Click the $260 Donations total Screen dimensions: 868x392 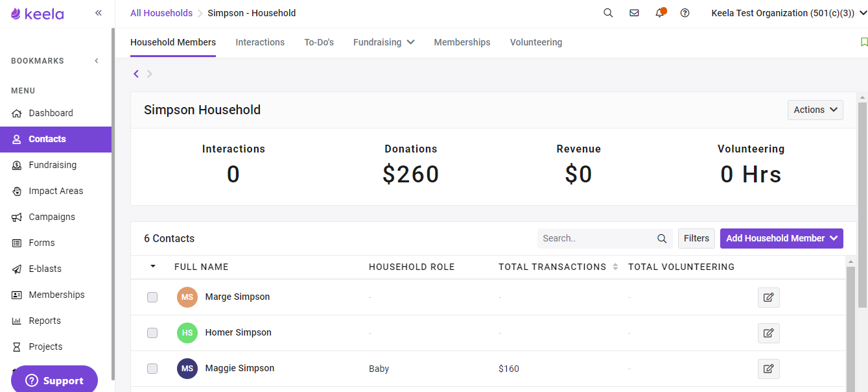[x=411, y=174]
